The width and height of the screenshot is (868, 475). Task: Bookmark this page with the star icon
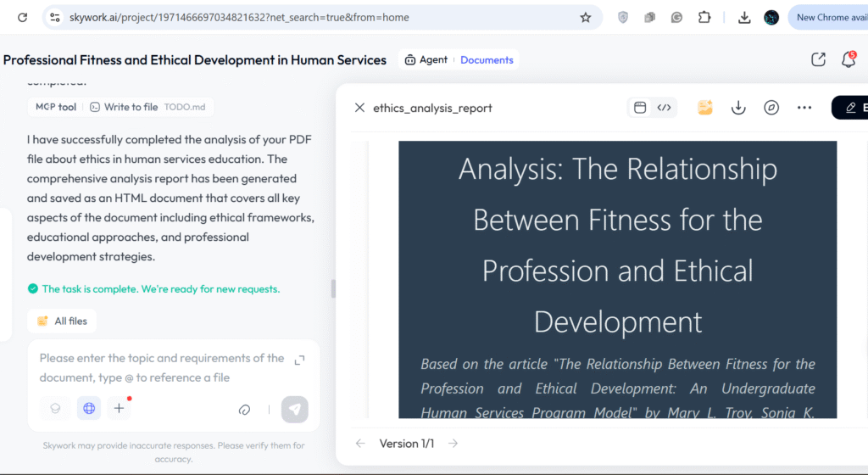(585, 17)
